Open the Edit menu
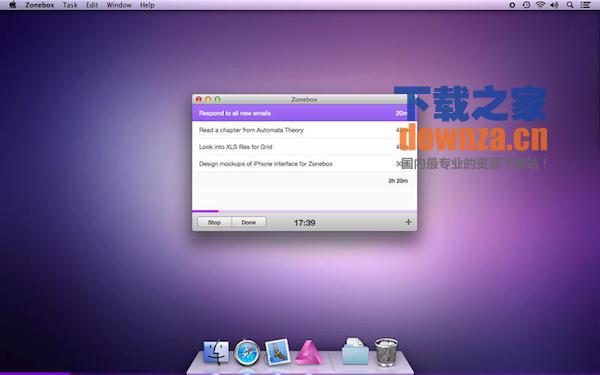The image size is (600, 375). click(x=92, y=5)
